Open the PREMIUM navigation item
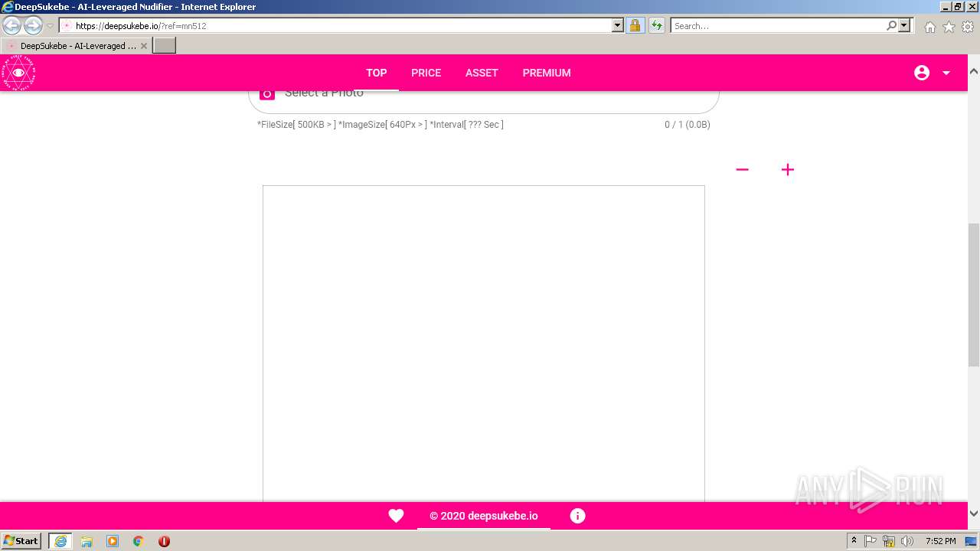The image size is (980, 551). pyautogui.click(x=547, y=73)
